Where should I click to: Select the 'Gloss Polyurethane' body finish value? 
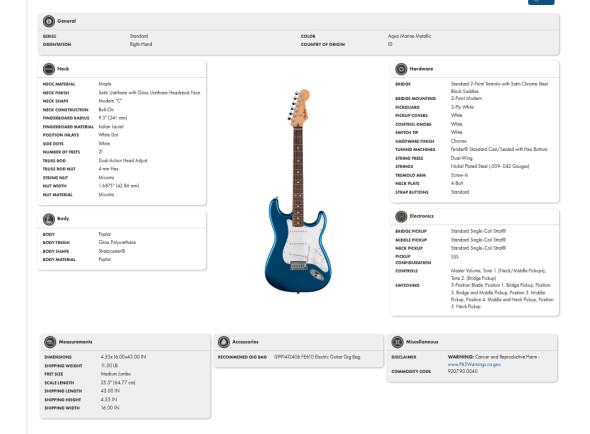pyautogui.click(x=117, y=242)
